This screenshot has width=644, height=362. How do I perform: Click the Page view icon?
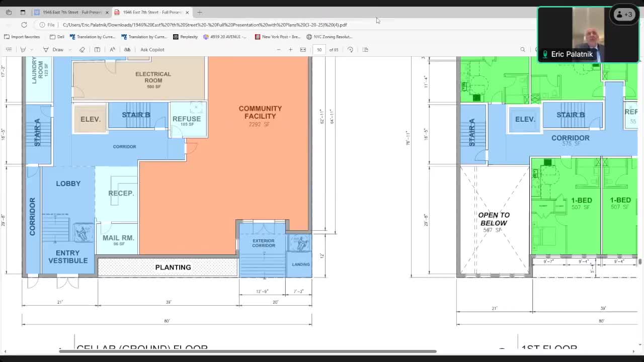point(366,49)
